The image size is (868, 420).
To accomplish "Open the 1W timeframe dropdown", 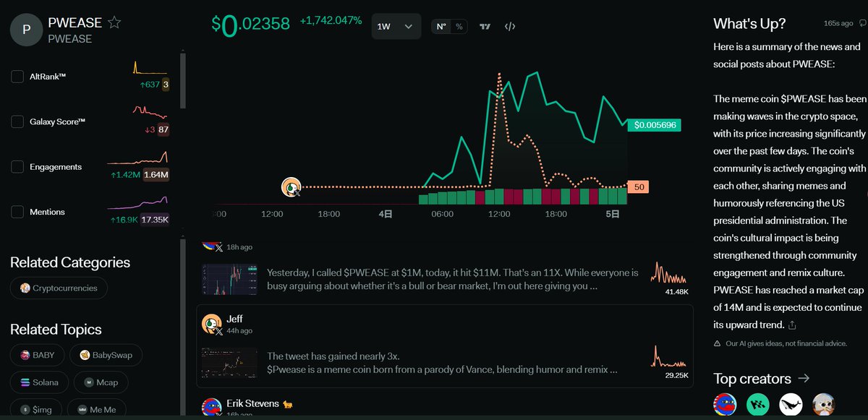I will 395,27.
